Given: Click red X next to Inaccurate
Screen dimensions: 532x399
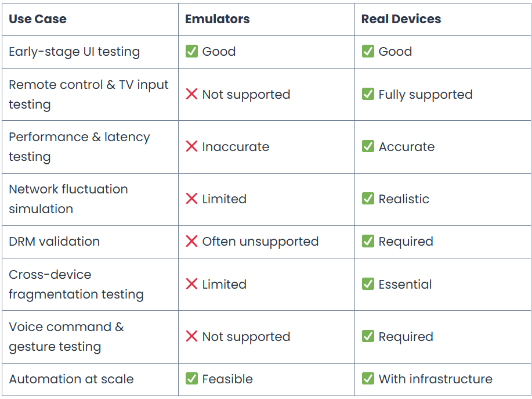Looking at the screenshot, I should [x=191, y=146].
